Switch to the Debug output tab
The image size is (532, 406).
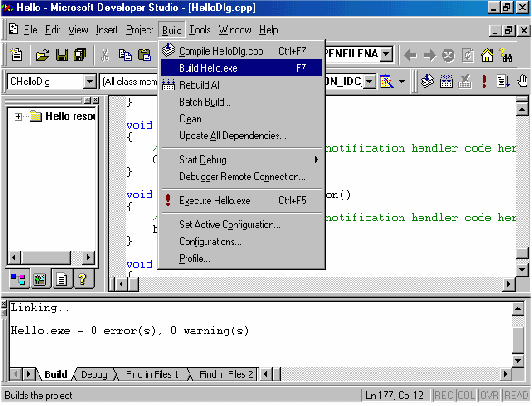click(94, 374)
